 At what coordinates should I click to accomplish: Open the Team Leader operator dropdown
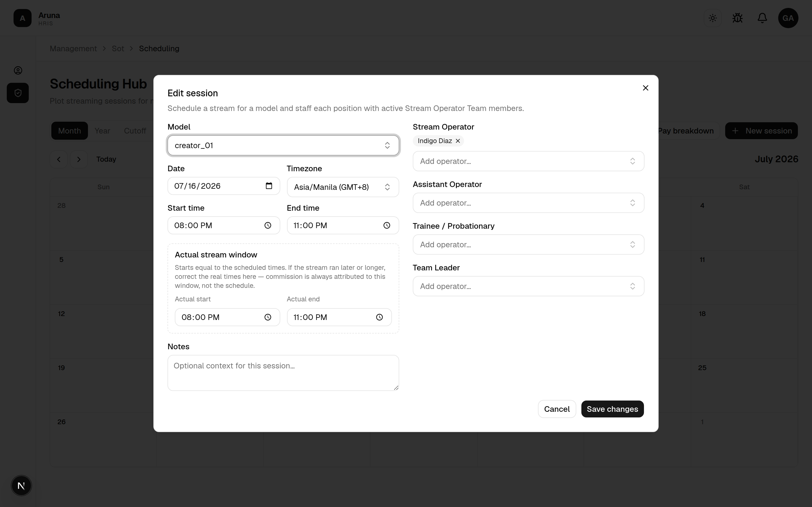(528, 286)
